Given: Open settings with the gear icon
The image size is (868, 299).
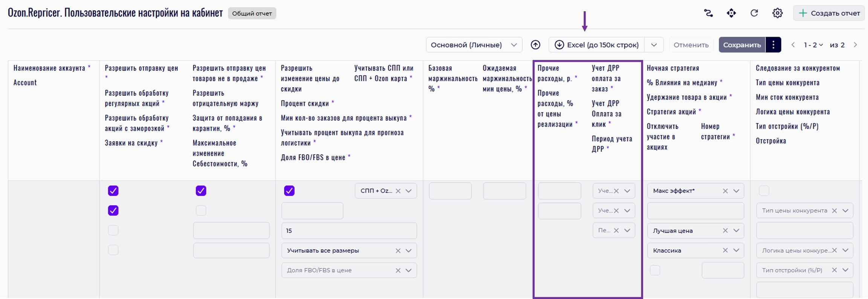Looking at the screenshot, I should pyautogui.click(x=777, y=13).
